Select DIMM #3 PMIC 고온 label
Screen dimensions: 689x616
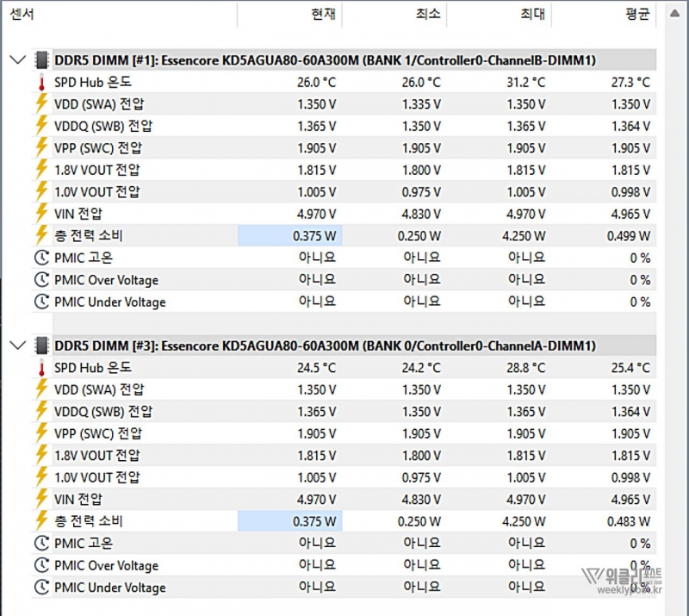pos(84,544)
